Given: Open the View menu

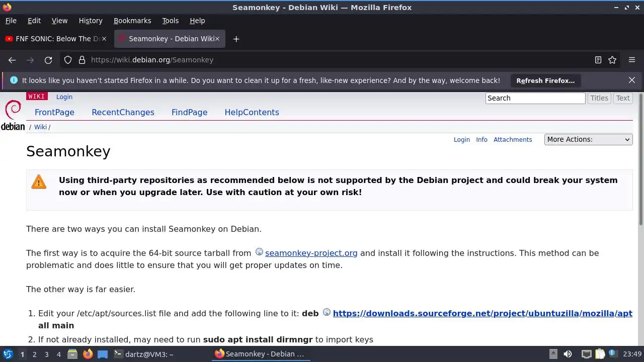Looking at the screenshot, I should [59, 21].
